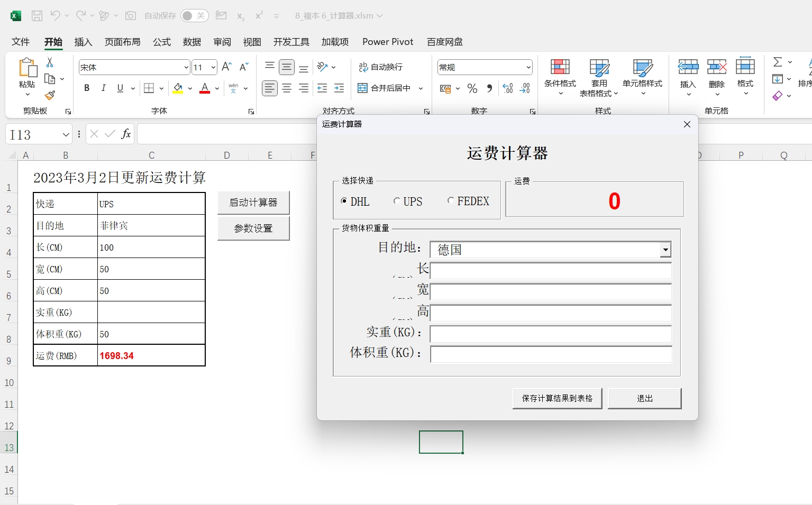
Task: Click the superscript x² icon
Action: tap(259, 16)
